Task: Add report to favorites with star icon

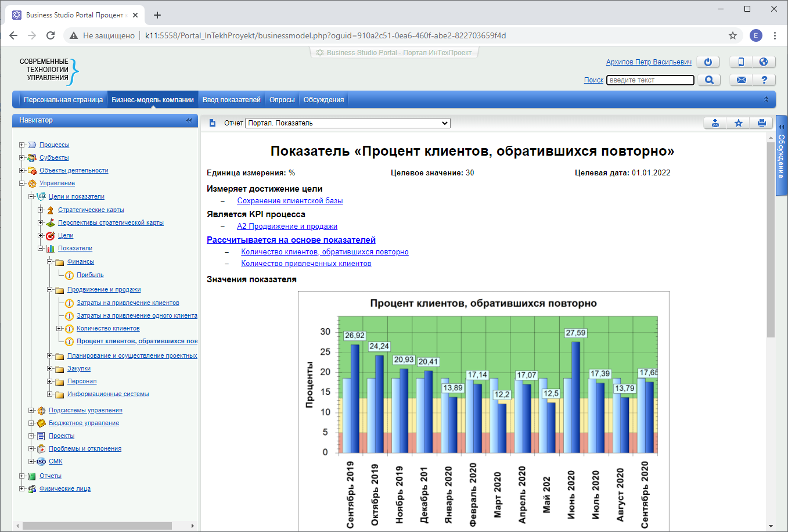Action: (x=738, y=123)
